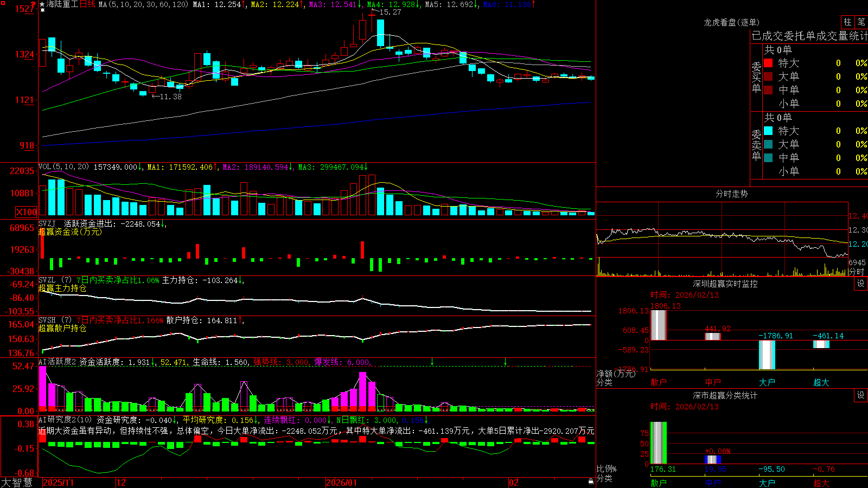Click the red 特大 buy-order color swatch
The image size is (868, 488).
point(768,63)
